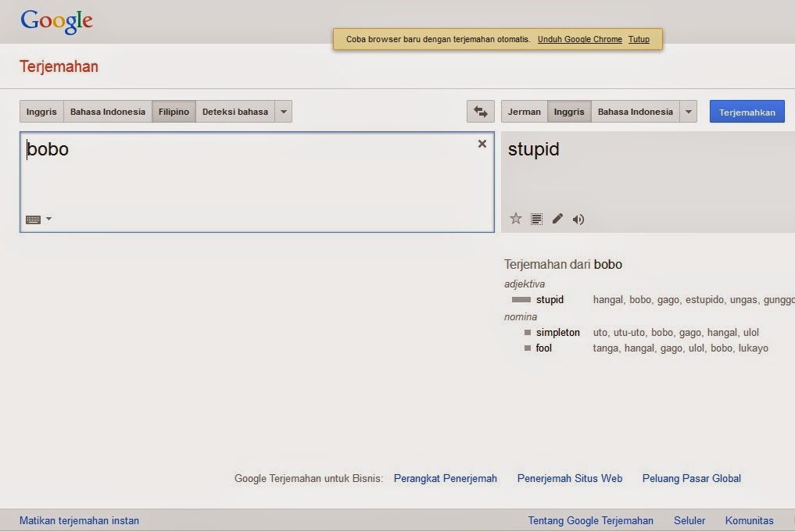Open target language dropdown arrow
Image resolution: width=795 pixels, height=532 pixels.
click(x=689, y=112)
